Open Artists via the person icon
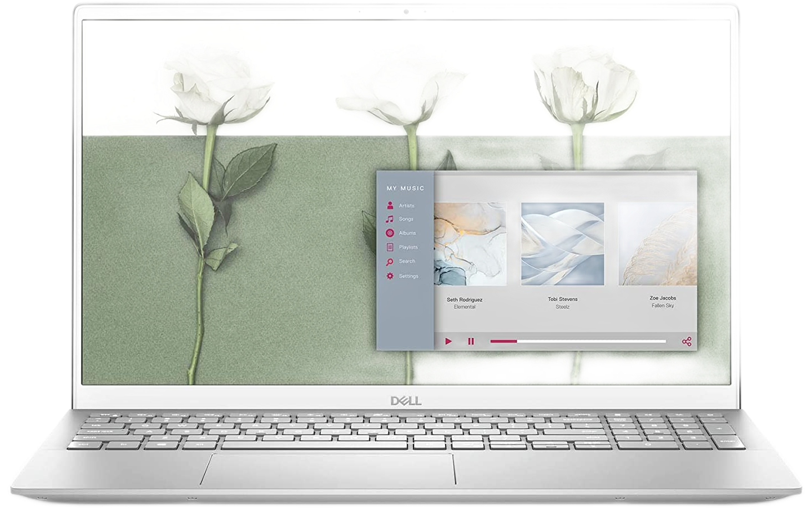The height and width of the screenshot is (513, 812). 390,205
